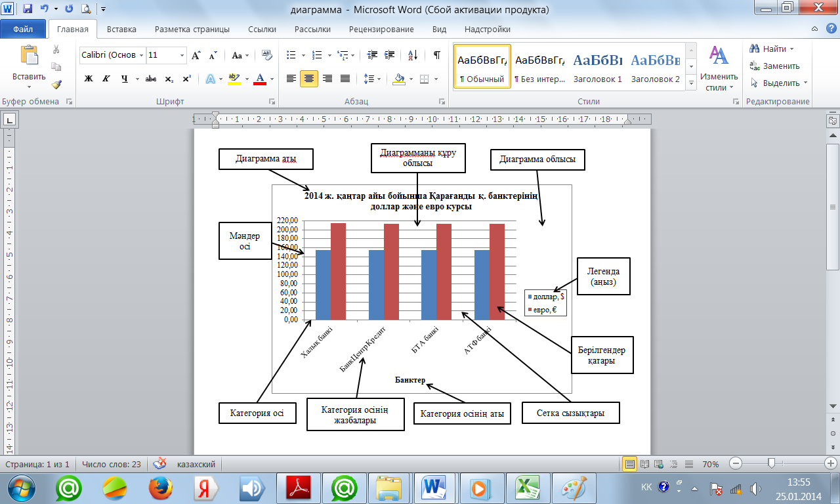
Task: Click the text highlight color button
Action: [233, 79]
